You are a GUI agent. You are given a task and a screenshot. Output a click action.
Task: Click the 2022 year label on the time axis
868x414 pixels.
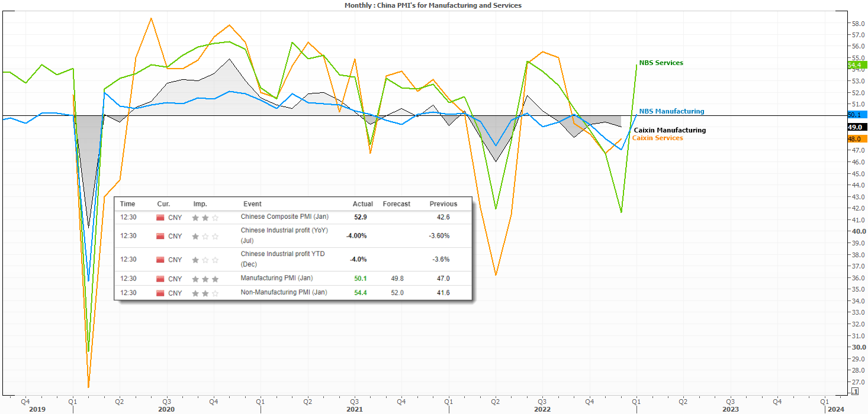pyautogui.click(x=542, y=409)
